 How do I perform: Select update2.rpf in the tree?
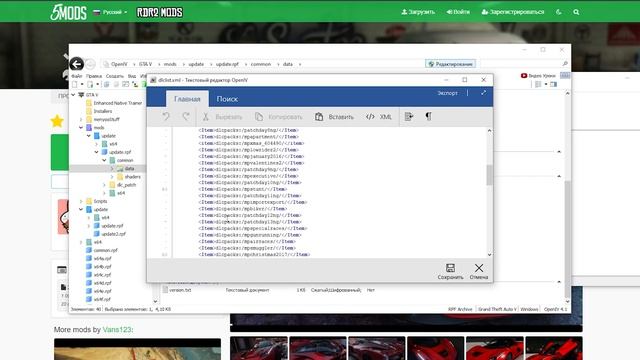[x=109, y=234]
